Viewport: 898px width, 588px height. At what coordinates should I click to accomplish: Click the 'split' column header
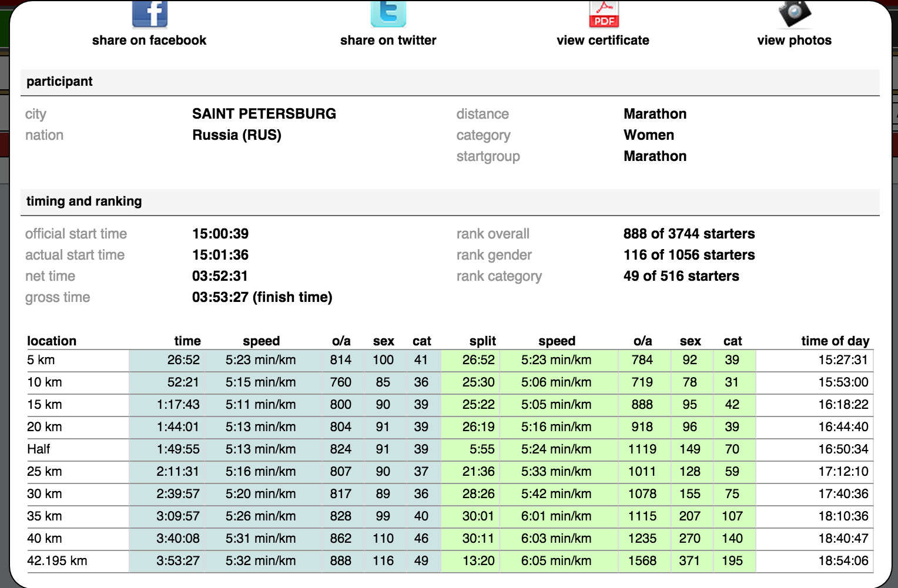pos(482,341)
